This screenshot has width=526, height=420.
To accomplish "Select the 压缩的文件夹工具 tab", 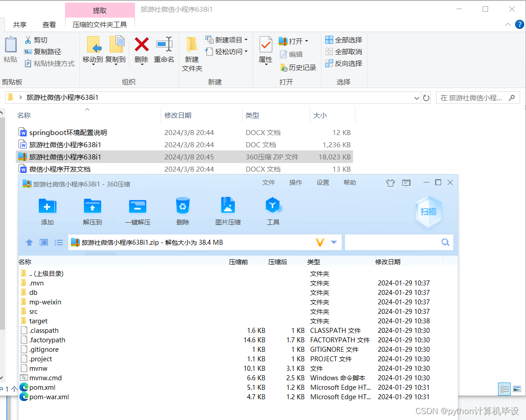I will [x=100, y=24].
